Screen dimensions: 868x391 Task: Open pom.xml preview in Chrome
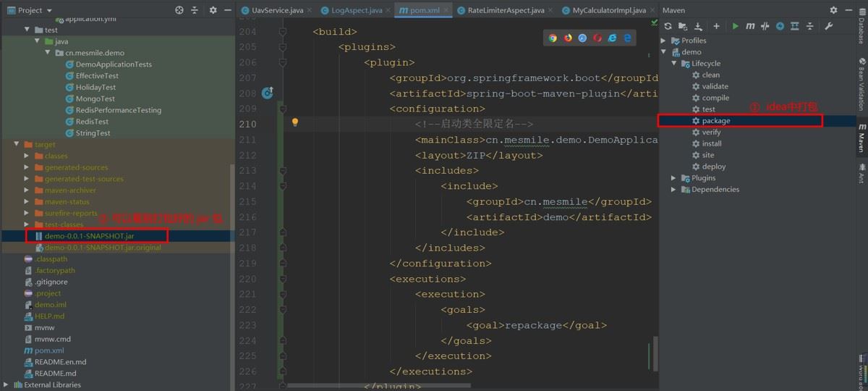[553, 38]
